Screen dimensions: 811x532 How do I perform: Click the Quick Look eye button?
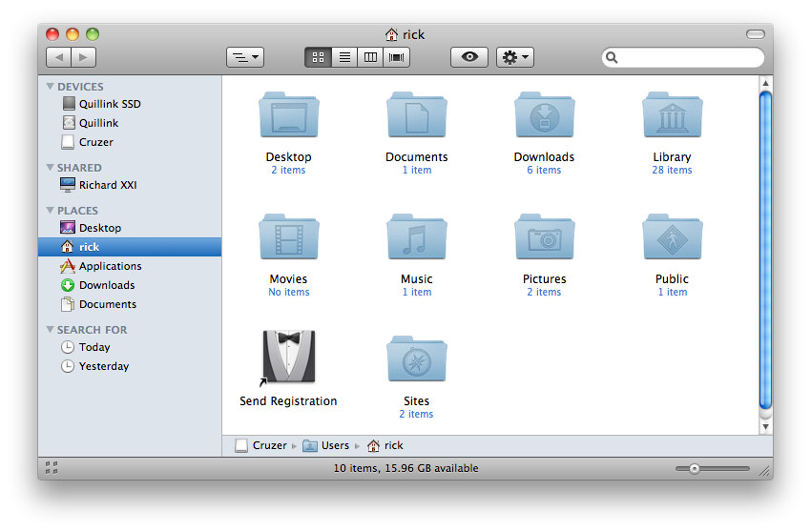pyautogui.click(x=469, y=57)
